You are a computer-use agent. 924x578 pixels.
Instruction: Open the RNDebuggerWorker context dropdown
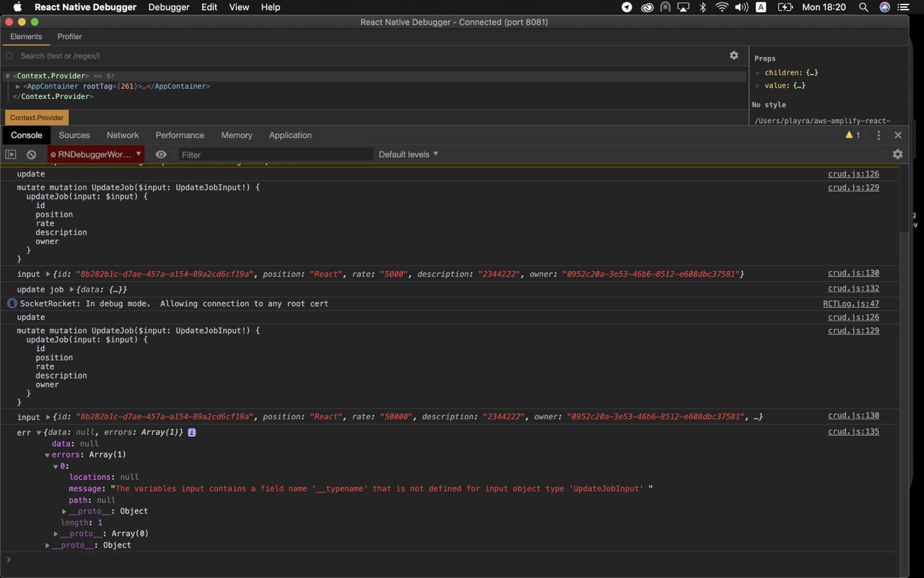tap(96, 155)
